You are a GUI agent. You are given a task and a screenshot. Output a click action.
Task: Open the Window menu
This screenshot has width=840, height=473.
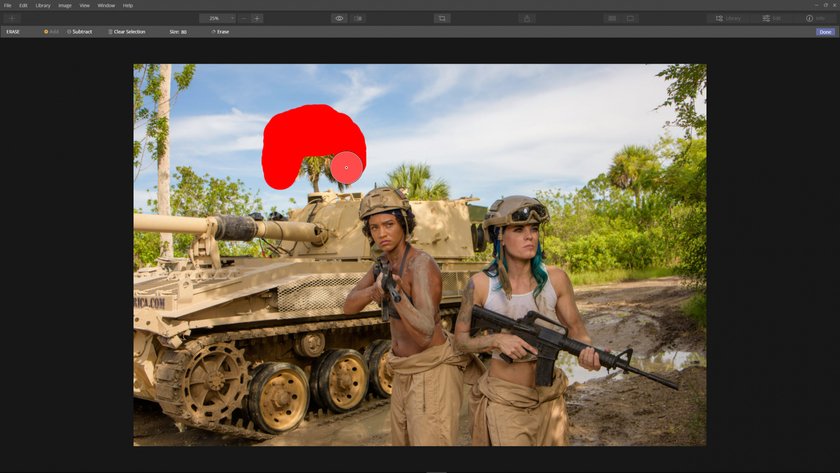pos(106,5)
